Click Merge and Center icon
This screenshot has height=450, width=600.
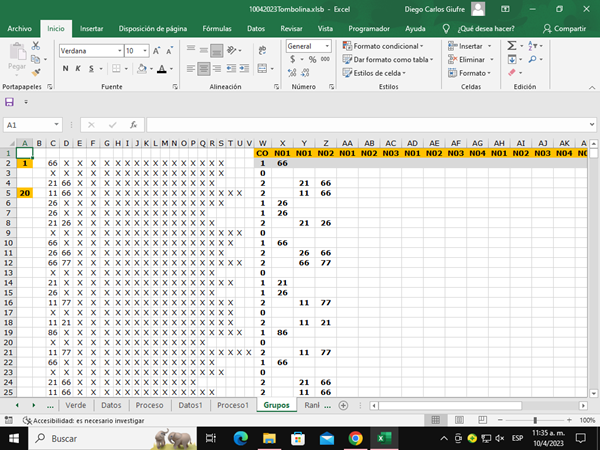(x=262, y=68)
